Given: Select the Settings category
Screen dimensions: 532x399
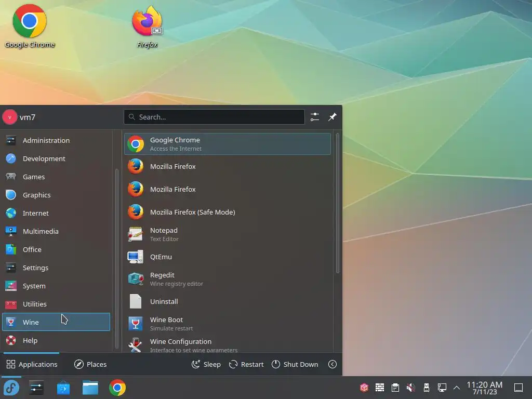Looking at the screenshot, I should (x=56, y=268).
